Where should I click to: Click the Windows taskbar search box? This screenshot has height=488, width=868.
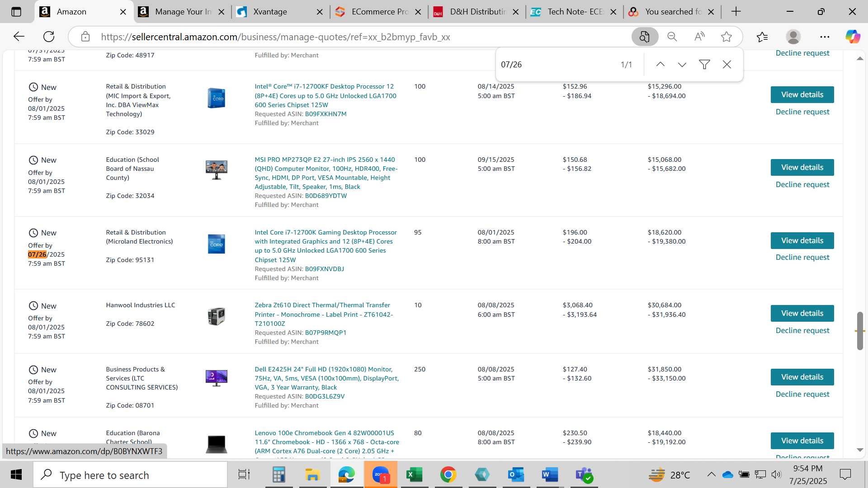tap(130, 475)
